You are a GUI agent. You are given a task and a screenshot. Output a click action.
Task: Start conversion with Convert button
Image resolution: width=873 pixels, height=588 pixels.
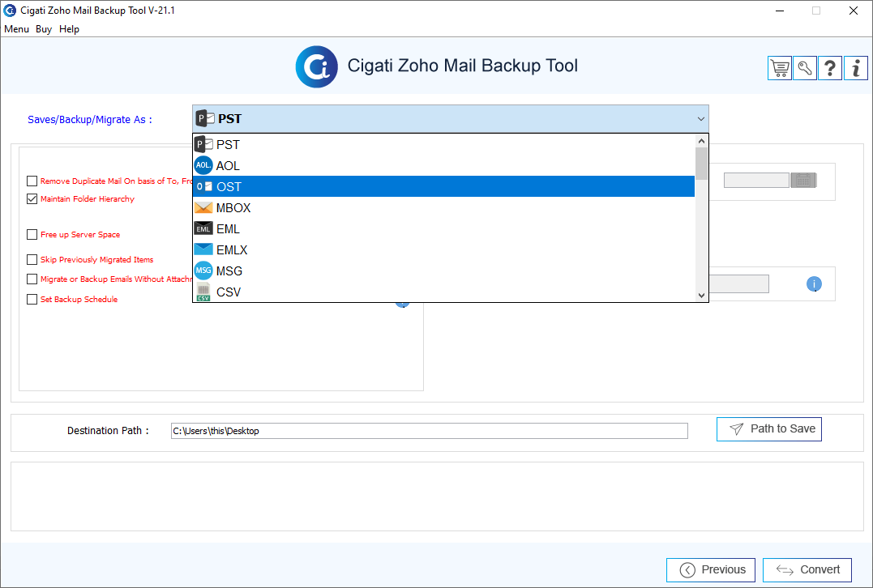807,569
